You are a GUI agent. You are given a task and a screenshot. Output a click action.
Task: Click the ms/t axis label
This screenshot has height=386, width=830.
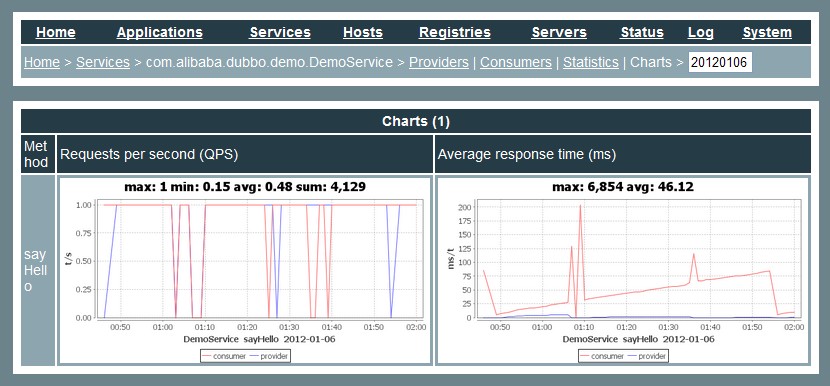coord(452,258)
